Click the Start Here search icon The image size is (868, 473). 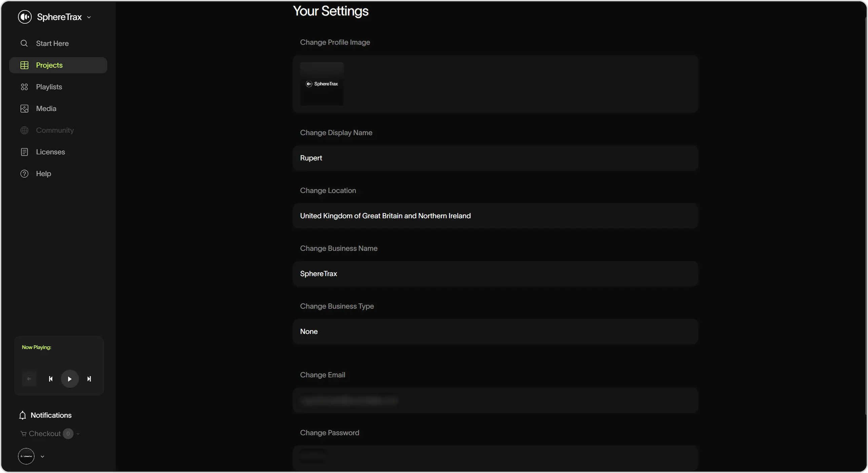tap(24, 43)
